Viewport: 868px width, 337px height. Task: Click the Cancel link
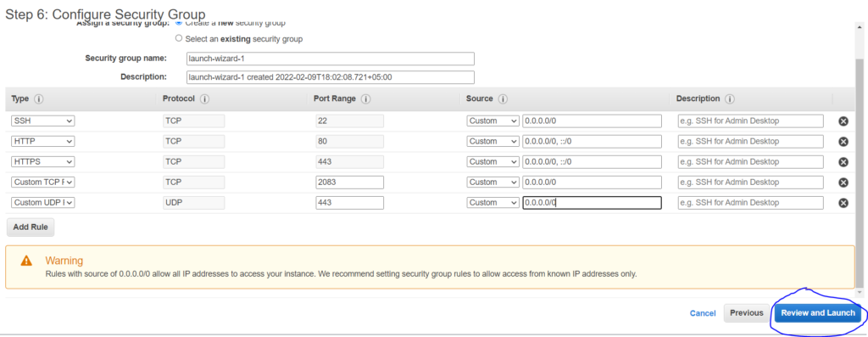703,313
